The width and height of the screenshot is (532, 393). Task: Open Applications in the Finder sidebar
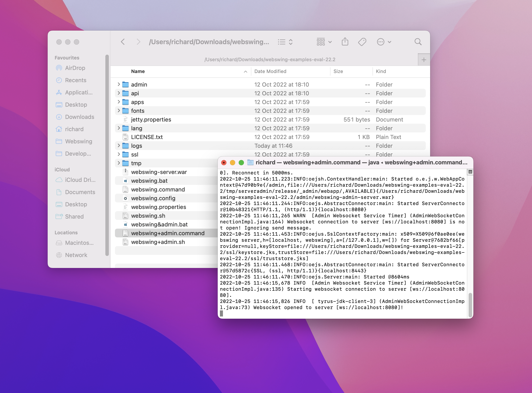pos(79,92)
